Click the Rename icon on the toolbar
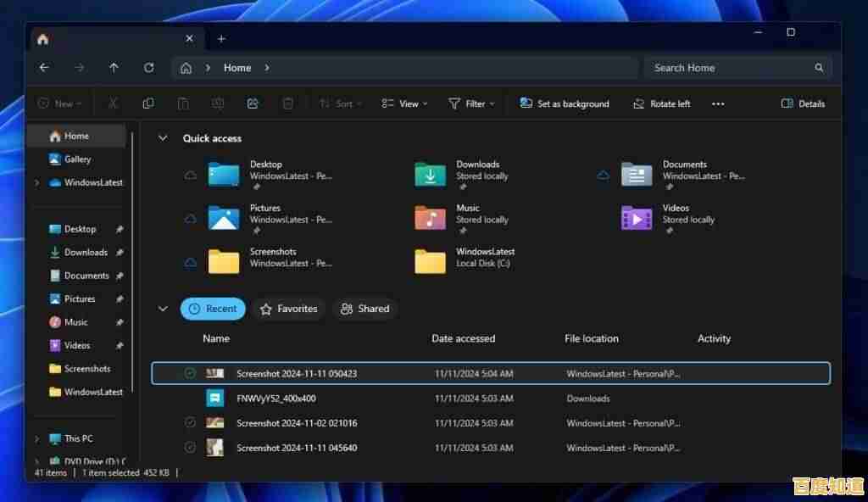The width and height of the screenshot is (868, 502). pos(218,103)
